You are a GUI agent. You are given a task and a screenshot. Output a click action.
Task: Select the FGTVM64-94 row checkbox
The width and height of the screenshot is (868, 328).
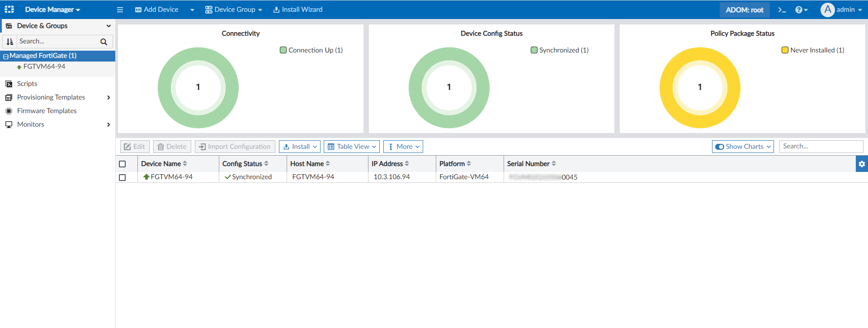122,177
